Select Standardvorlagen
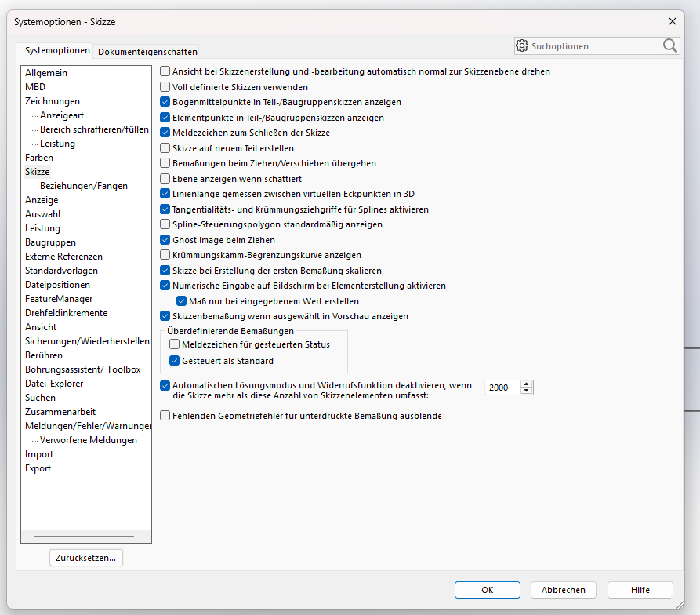The width and height of the screenshot is (700, 615). [x=61, y=271]
